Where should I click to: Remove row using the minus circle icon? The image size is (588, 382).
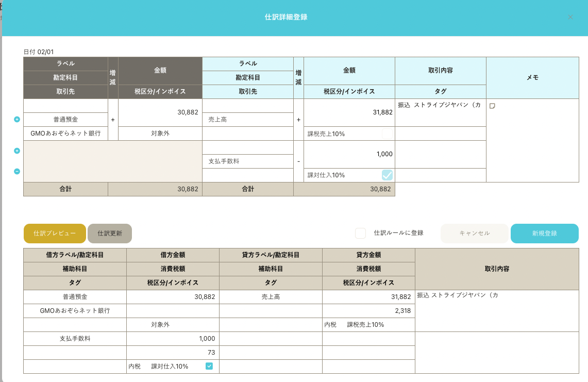(x=17, y=172)
